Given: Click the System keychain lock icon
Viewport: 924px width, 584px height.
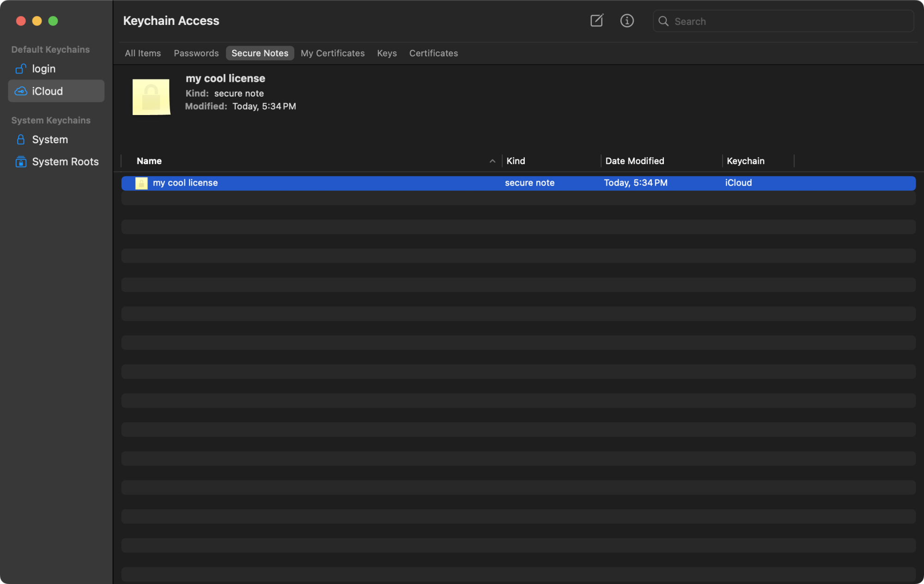Looking at the screenshot, I should click(21, 140).
